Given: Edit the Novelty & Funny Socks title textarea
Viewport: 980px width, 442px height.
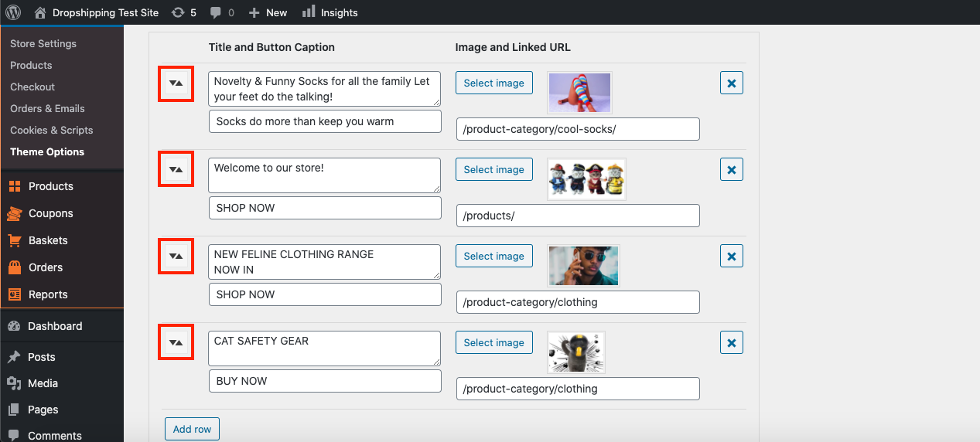Looking at the screenshot, I should [x=325, y=89].
